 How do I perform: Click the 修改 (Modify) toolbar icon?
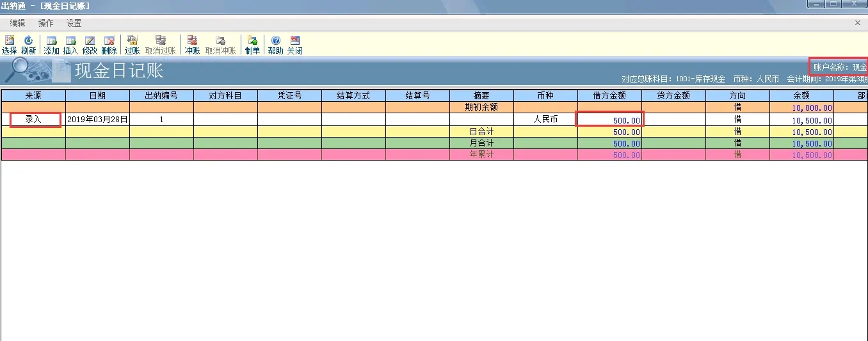click(x=90, y=44)
